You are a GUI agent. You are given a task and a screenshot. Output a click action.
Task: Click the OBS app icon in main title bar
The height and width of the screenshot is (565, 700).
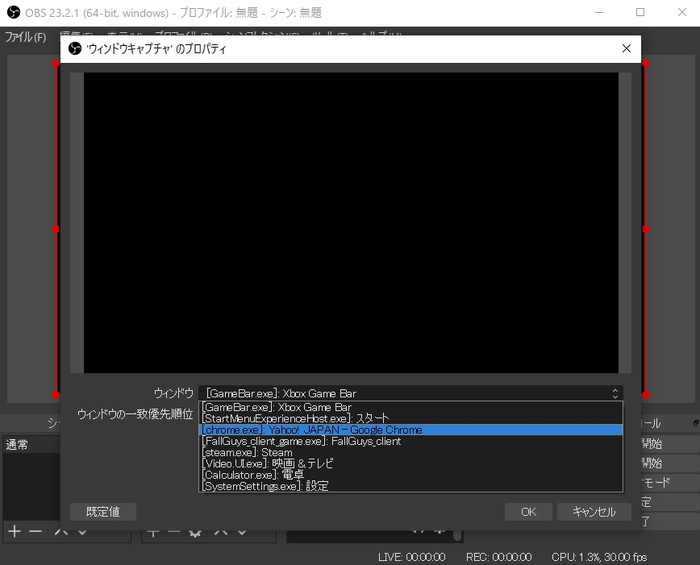(13, 12)
